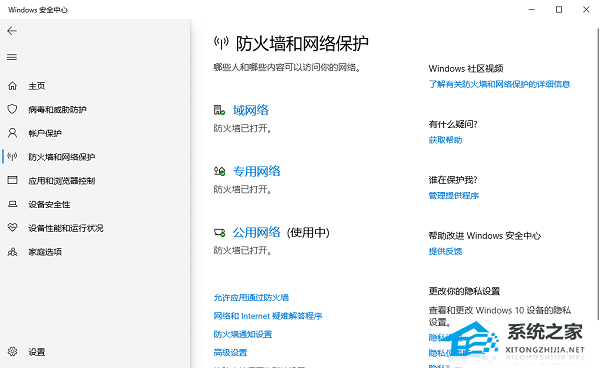Select 应用和浏览器控制 window icon
Image resolution: width=600 pixels, height=368 pixels.
tap(12, 180)
